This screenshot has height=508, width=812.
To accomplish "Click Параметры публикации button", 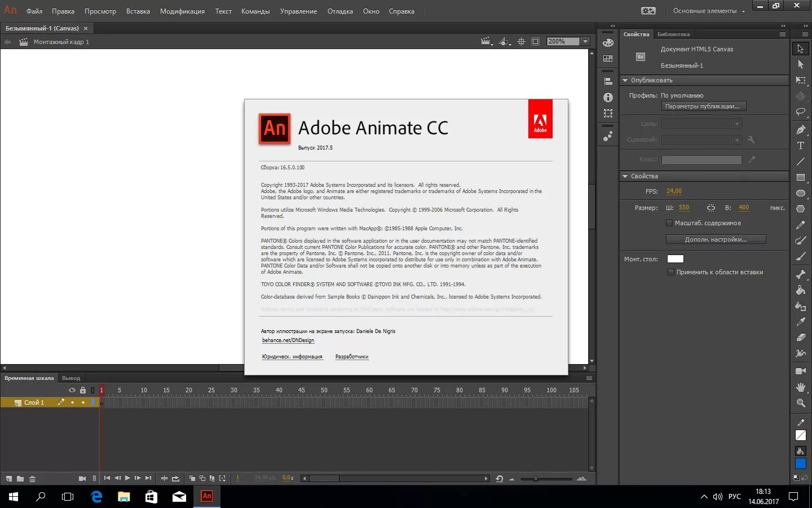I will click(x=704, y=106).
